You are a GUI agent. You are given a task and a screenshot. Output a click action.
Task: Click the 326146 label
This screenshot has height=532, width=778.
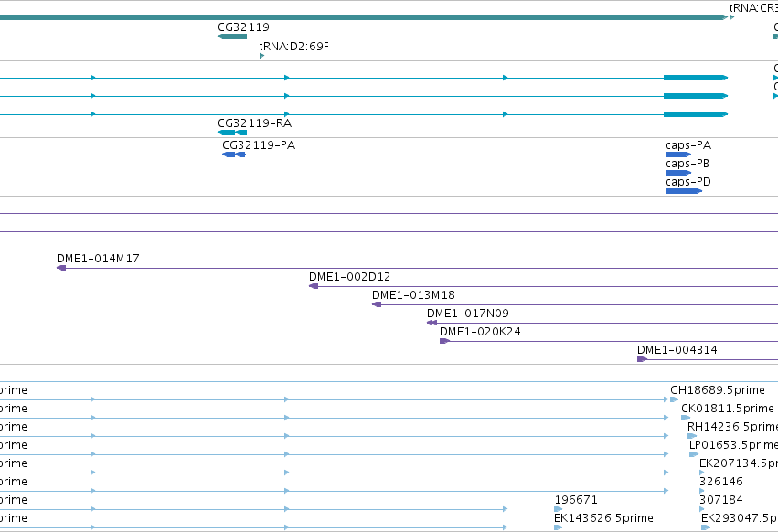pos(721,482)
